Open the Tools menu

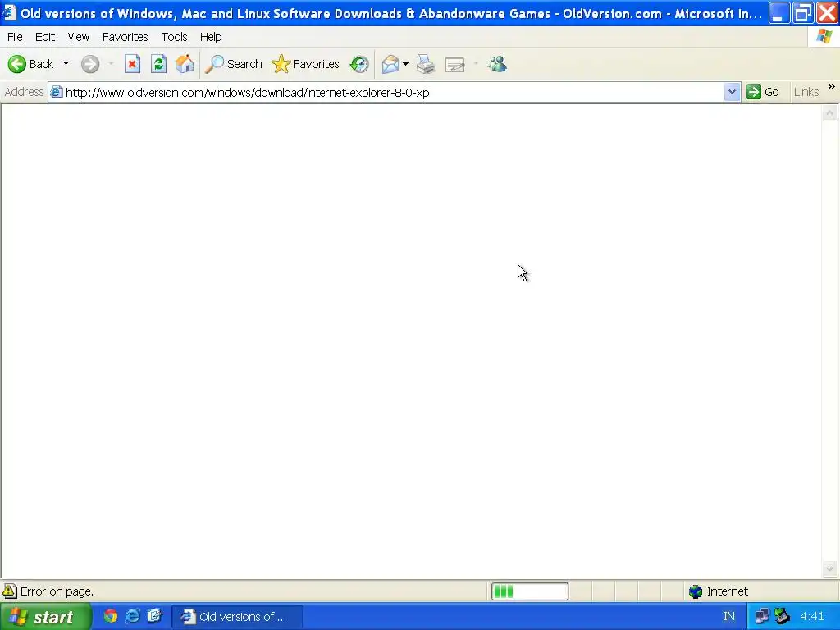[x=174, y=37]
